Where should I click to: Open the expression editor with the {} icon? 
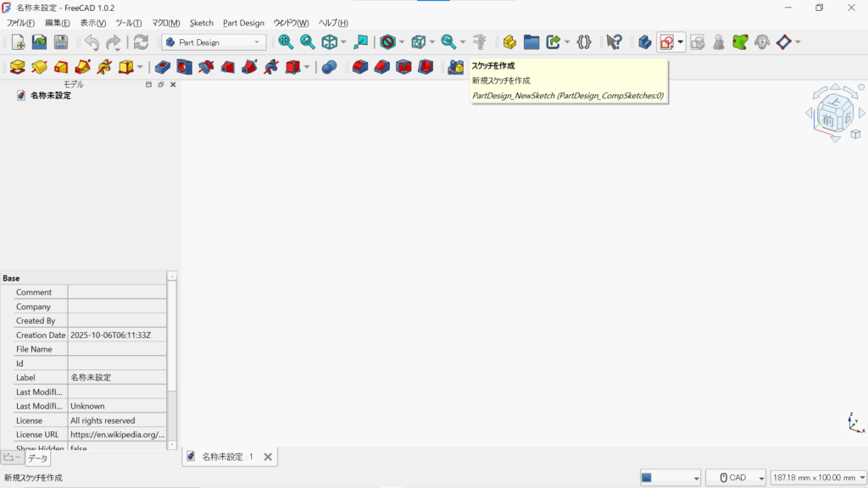click(x=585, y=41)
